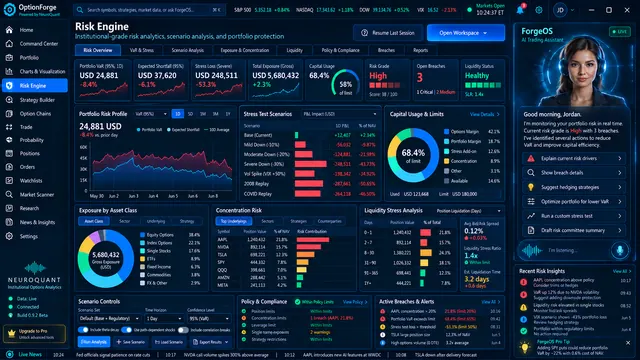Select Sector in Exposure by Asset Class
The height and width of the screenshot is (360, 640).
pyautogui.click(x=124, y=221)
